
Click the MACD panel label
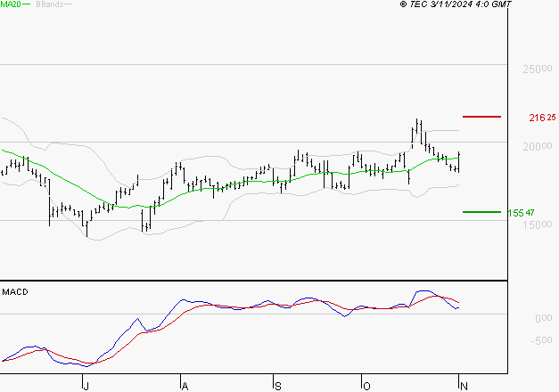tap(15, 292)
